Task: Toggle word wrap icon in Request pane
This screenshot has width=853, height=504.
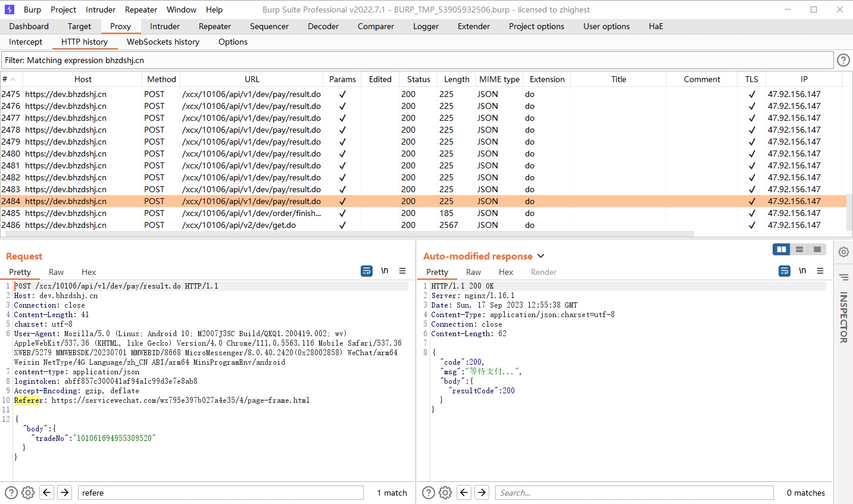Action: (x=367, y=271)
